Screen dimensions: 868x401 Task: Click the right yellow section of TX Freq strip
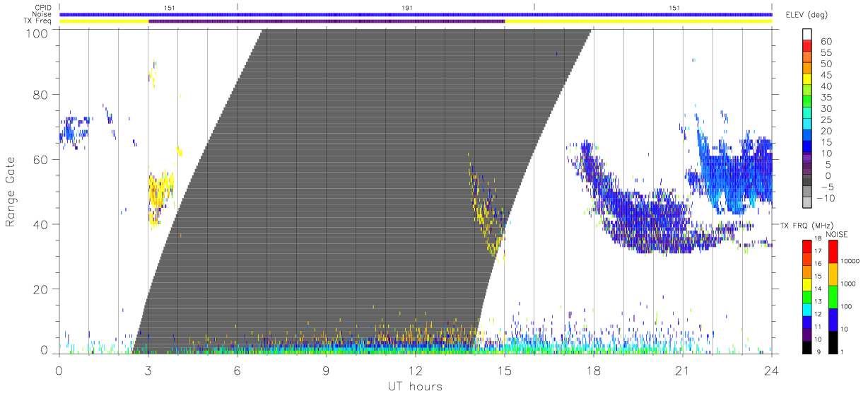[638, 21]
